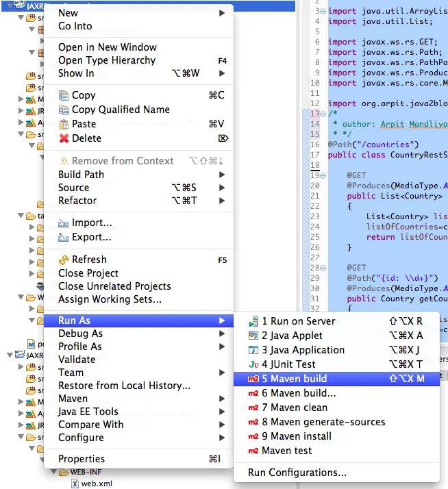
Task: Select Maven test
Action: (336, 451)
